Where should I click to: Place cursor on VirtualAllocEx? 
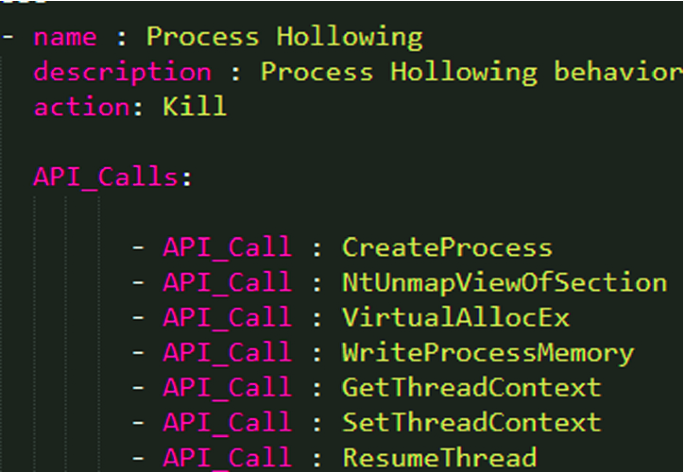[456, 318]
